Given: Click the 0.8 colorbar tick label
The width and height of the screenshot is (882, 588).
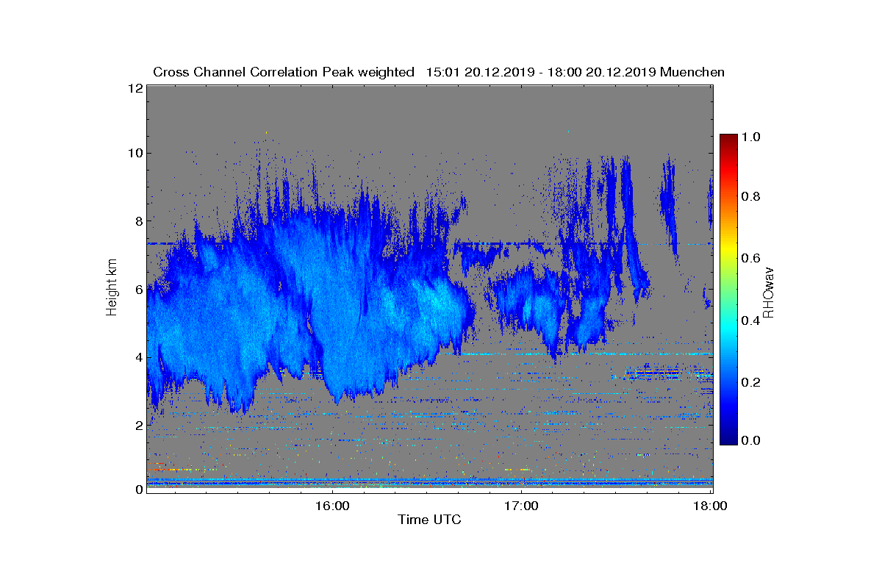Looking at the screenshot, I should 752,197.
